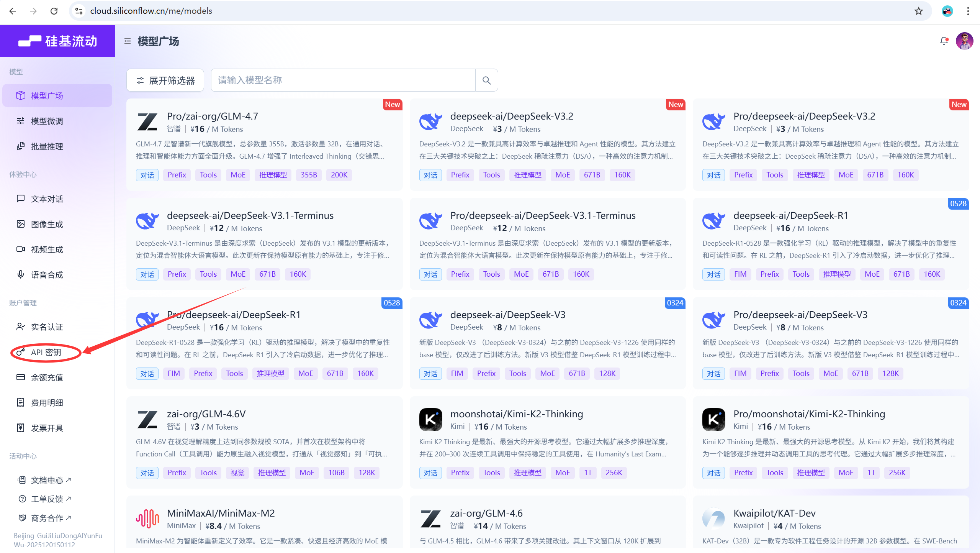
Task: Click the MiniMax-M2 waveform logo
Action: pos(147,519)
